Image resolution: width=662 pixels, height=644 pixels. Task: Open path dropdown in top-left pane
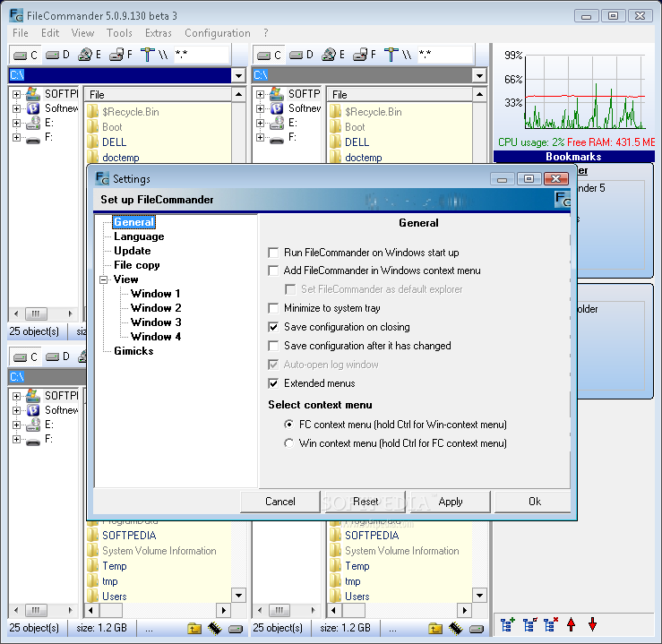[x=238, y=75]
